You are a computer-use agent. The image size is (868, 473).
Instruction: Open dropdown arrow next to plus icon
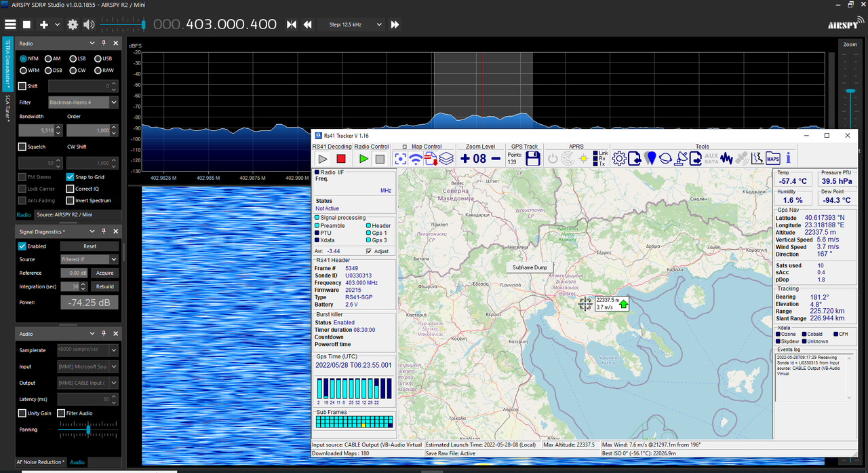point(58,24)
